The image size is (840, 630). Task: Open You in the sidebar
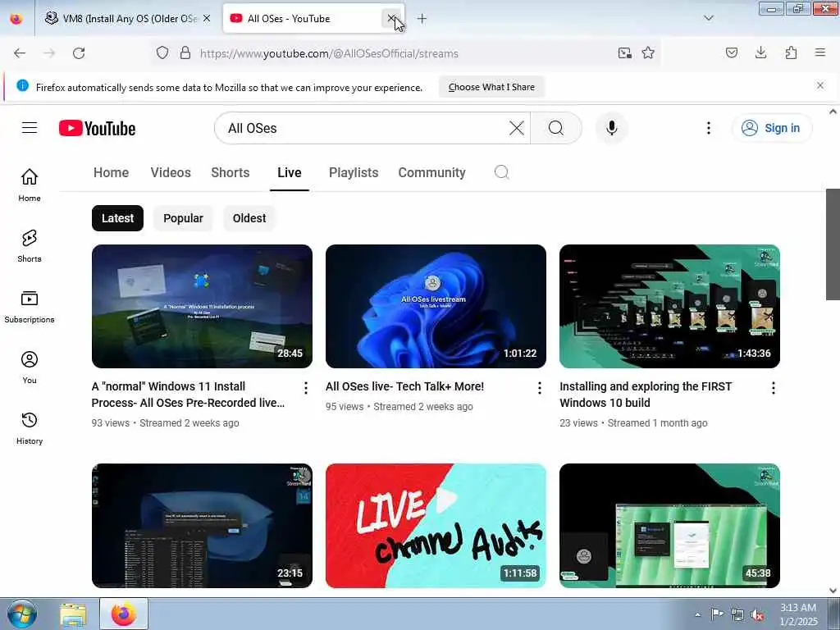(30, 367)
